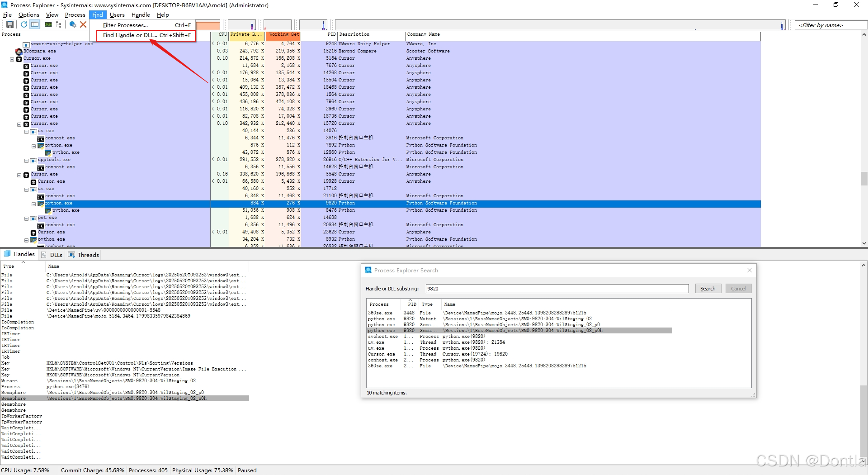This screenshot has height=475, width=868.
Task: Collapse the selected python.exe 9820 node
Action: [33, 204]
